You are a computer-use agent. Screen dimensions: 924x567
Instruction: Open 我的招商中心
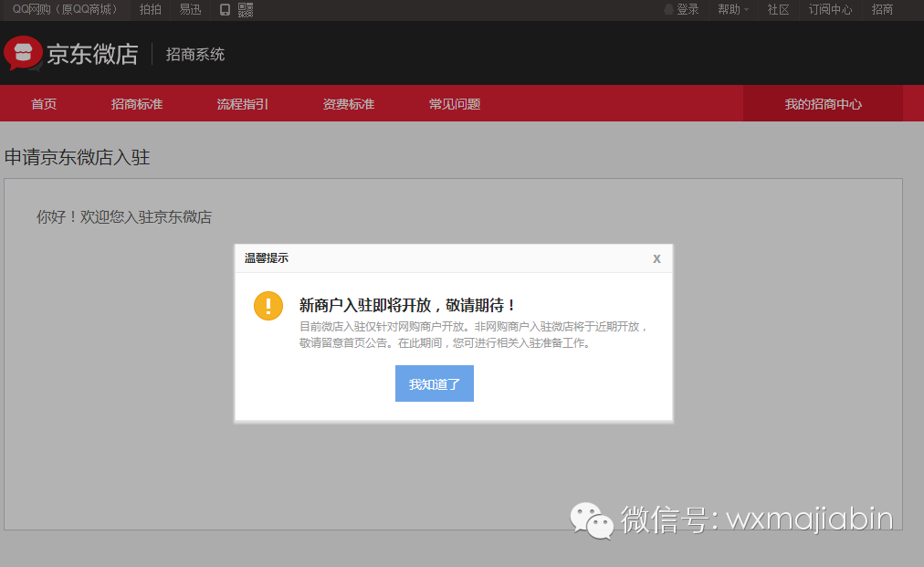[823, 104]
